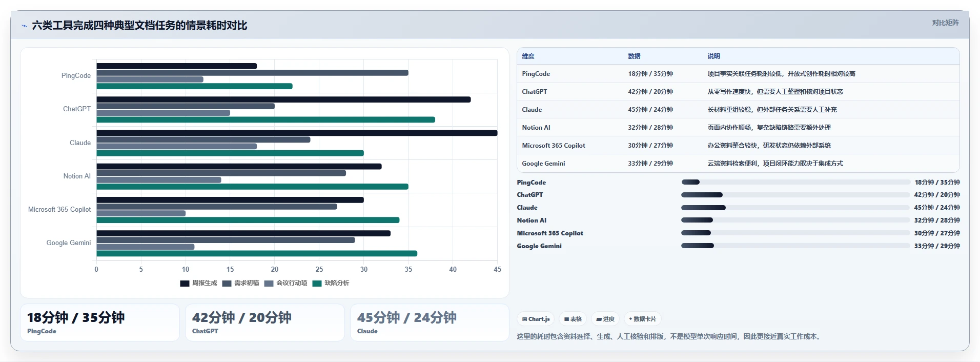Viewport: 980px width, 362px height.
Task: Click the Google Gemini progress bar
Action: tap(795, 246)
